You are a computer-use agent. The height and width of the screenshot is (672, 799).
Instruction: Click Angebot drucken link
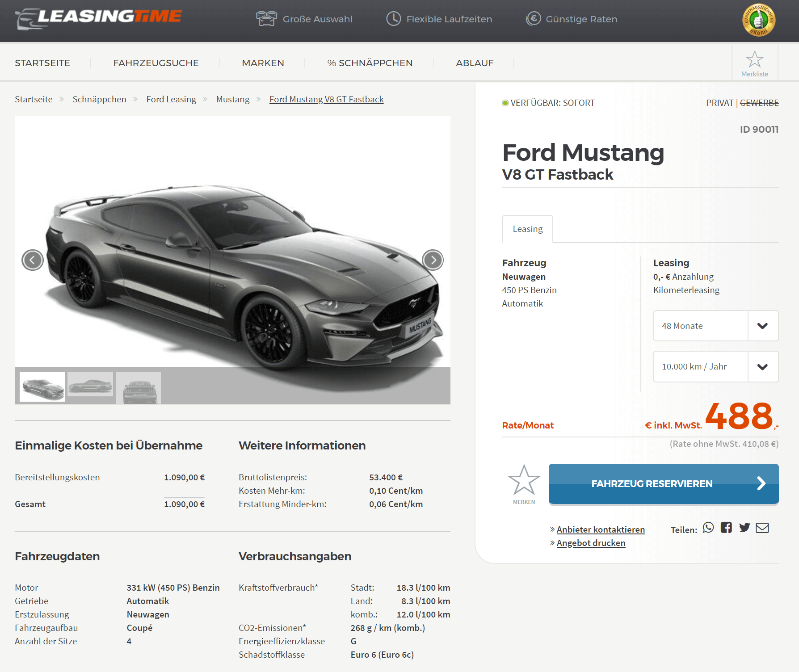tap(591, 543)
